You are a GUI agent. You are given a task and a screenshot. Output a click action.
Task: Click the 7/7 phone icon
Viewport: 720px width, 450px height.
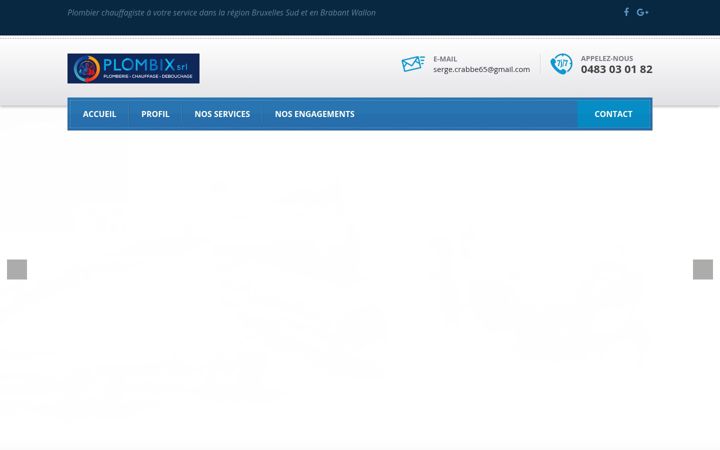(561, 64)
